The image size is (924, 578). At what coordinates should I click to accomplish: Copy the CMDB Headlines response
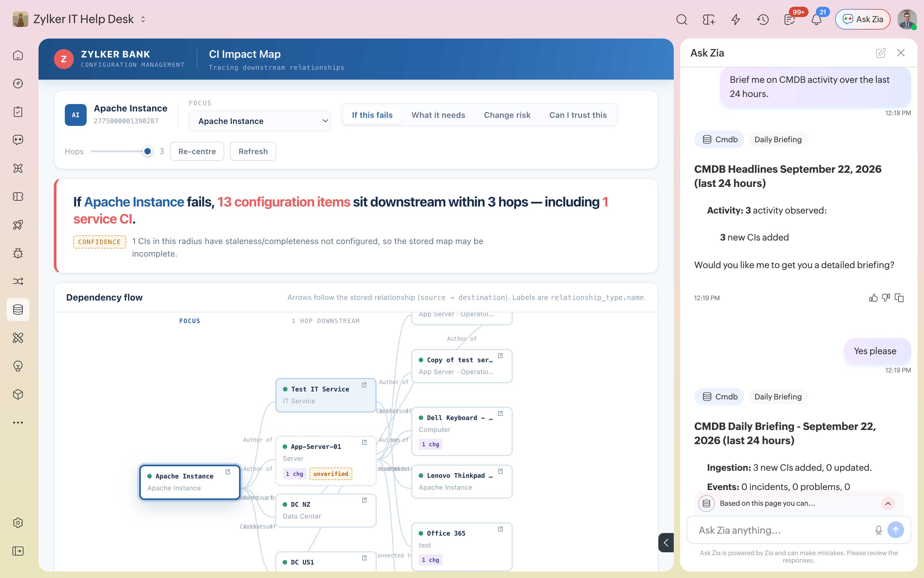899,298
